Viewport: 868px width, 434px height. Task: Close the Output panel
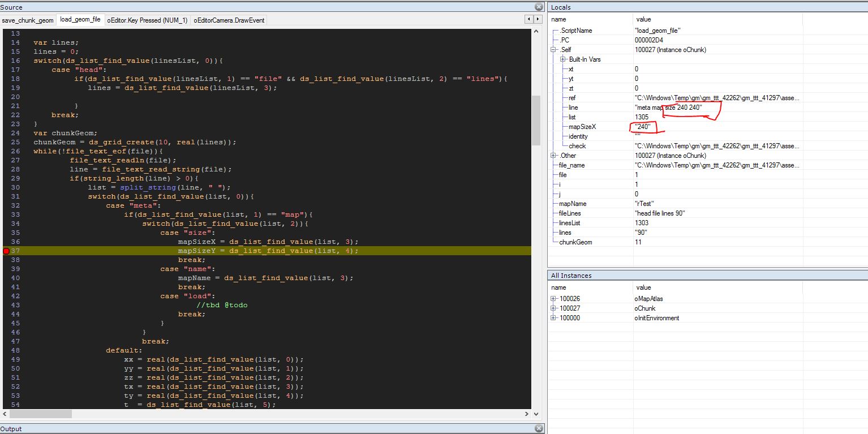(x=539, y=428)
